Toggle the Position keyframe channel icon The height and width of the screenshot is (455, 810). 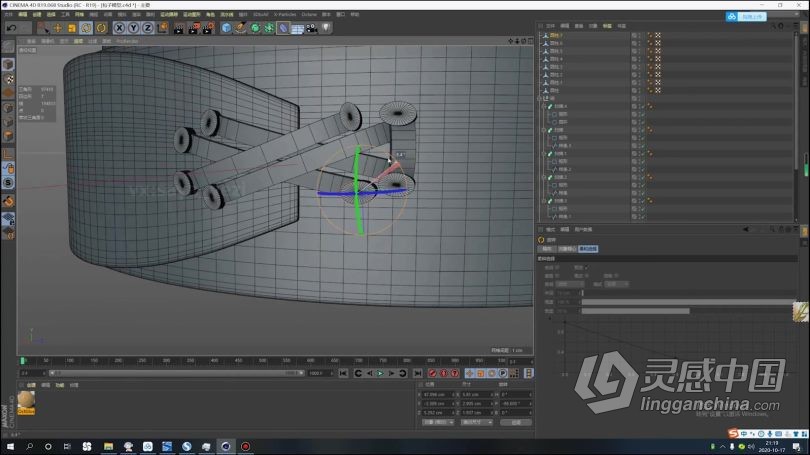tap(469, 373)
